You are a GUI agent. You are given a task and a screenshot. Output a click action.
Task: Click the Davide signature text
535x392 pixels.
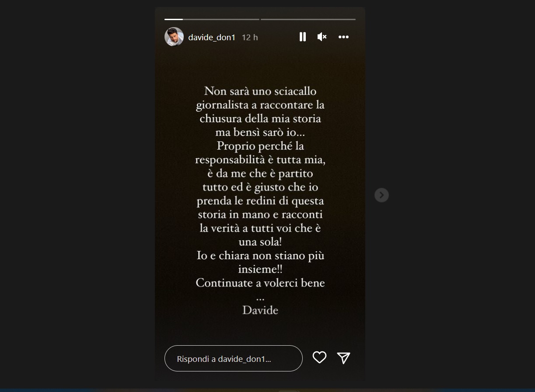[260, 310]
